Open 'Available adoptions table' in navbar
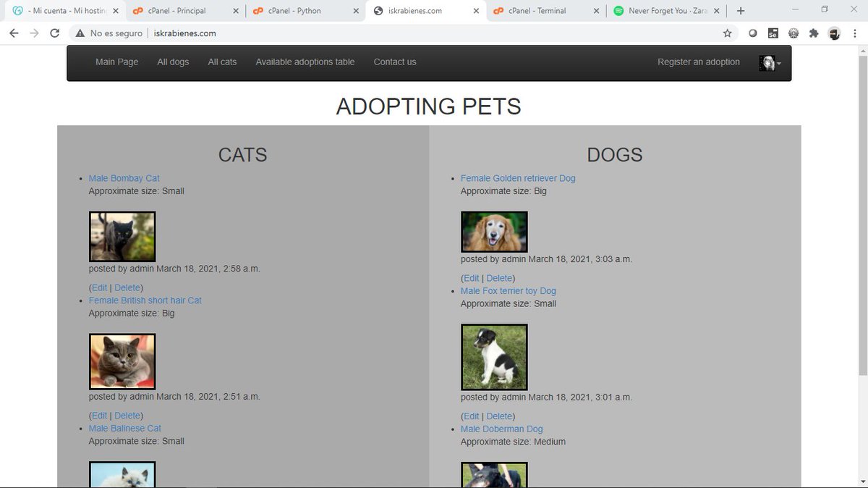The height and width of the screenshot is (488, 868). point(305,62)
